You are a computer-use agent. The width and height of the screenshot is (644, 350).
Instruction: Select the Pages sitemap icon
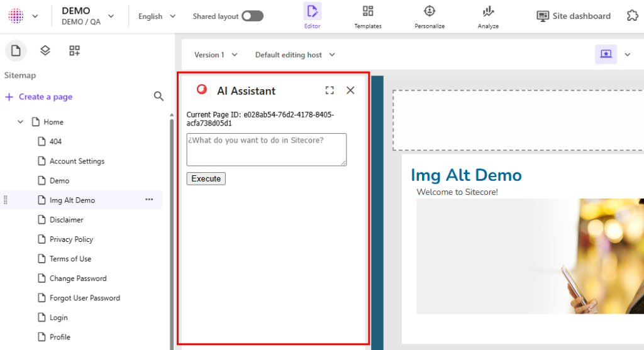[x=16, y=50]
